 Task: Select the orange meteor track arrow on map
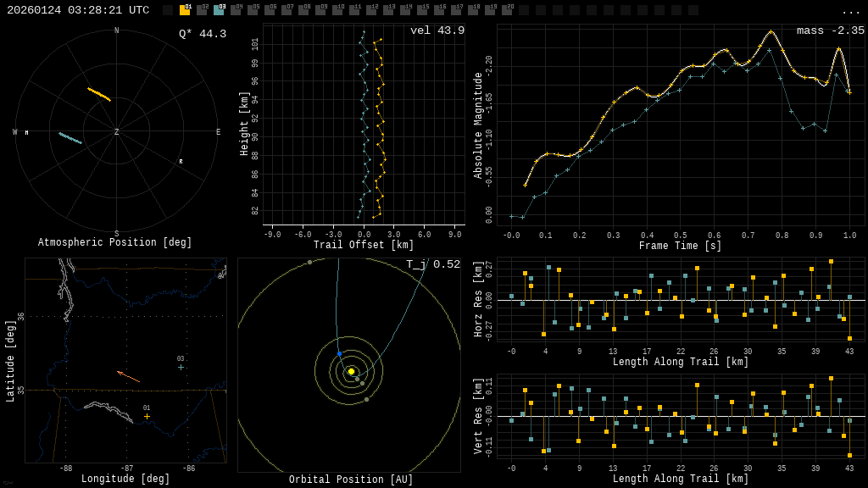[x=128, y=376]
